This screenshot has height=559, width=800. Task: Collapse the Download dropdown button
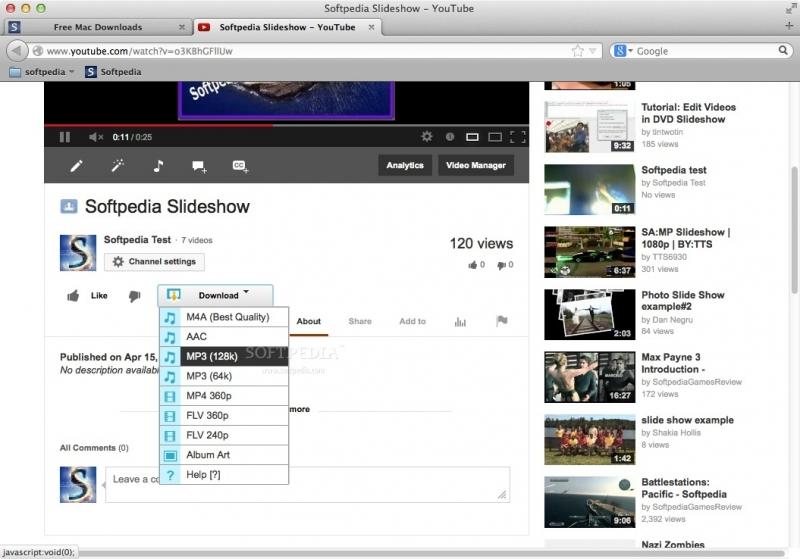coord(215,295)
